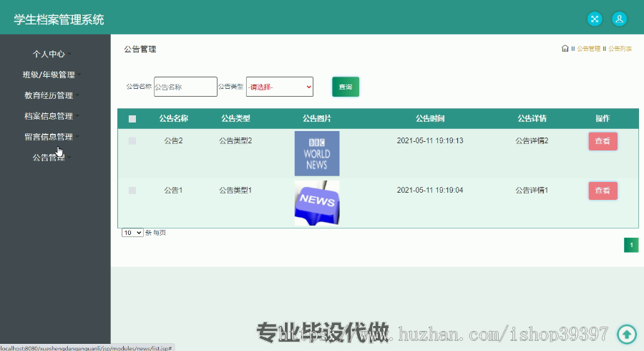Check the checkbox for row 公告1
The image size is (644, 351).
point(132,191)
